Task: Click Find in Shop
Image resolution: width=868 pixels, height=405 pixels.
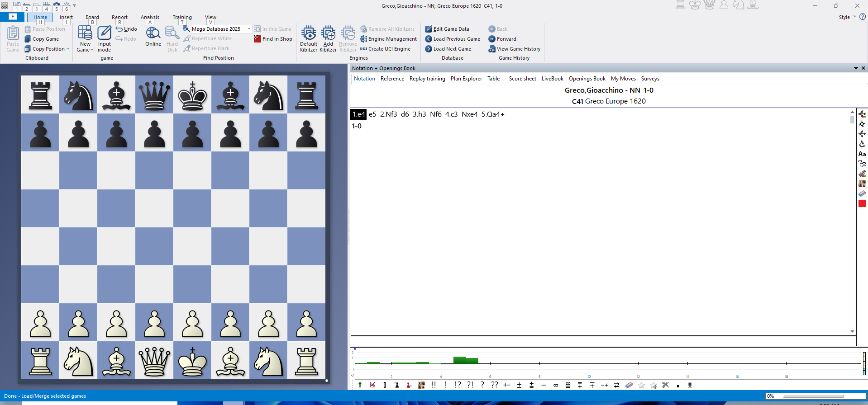Action: click(273, 39)
